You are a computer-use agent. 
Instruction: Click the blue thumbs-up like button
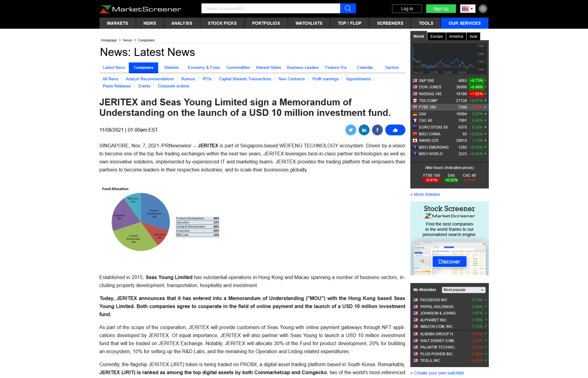(395, 130)
